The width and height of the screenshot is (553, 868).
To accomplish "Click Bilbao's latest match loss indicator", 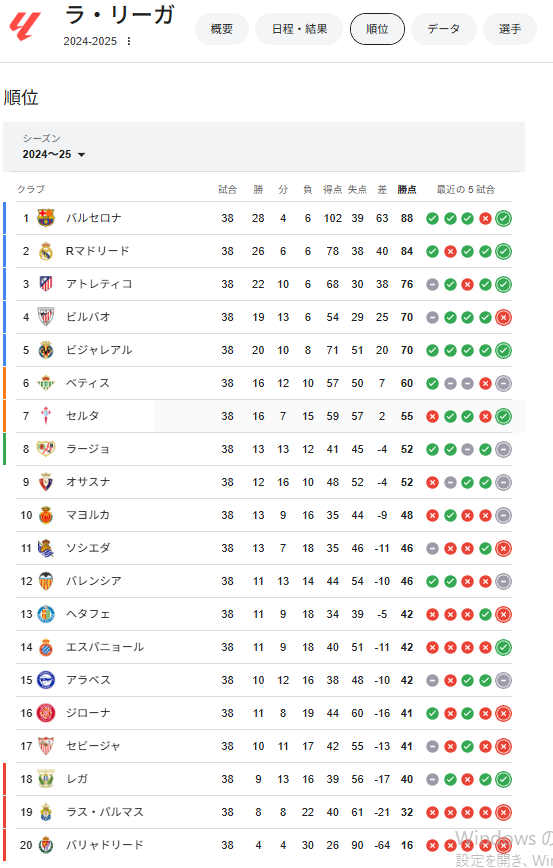I will click(x=503, y=317).
